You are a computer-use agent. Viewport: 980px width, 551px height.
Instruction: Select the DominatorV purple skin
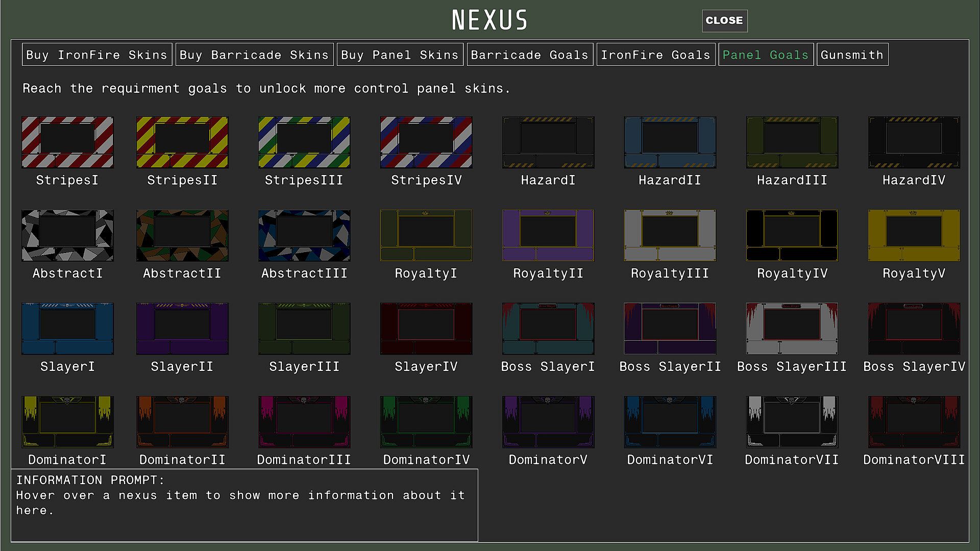pyautogui.click(x=548, y=422)
